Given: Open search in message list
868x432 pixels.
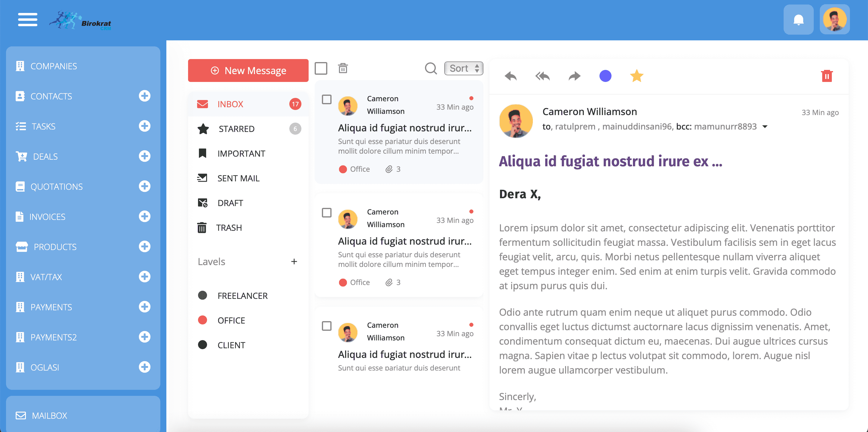Looking at the screenshot, I should (431, 68).
